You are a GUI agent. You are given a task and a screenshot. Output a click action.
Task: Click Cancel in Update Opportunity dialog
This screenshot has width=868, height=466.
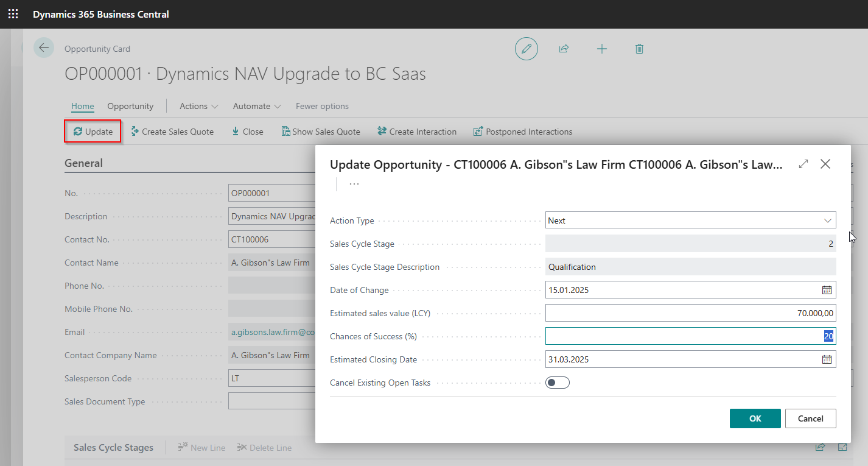click(x=810, y=418)
